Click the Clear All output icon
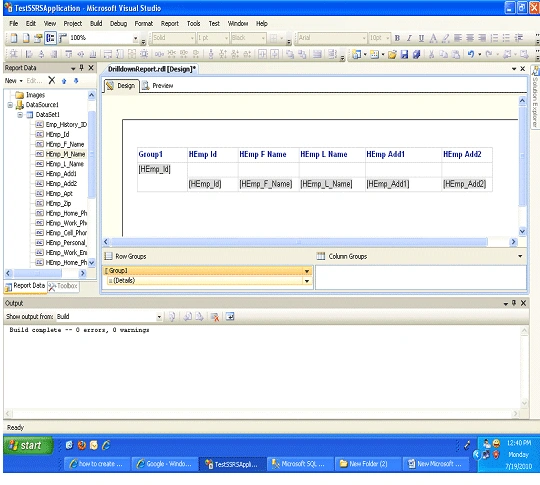Image resolution: width=540 pixels, height=485 pixels. pyautogui.click(x=215, y=317)
